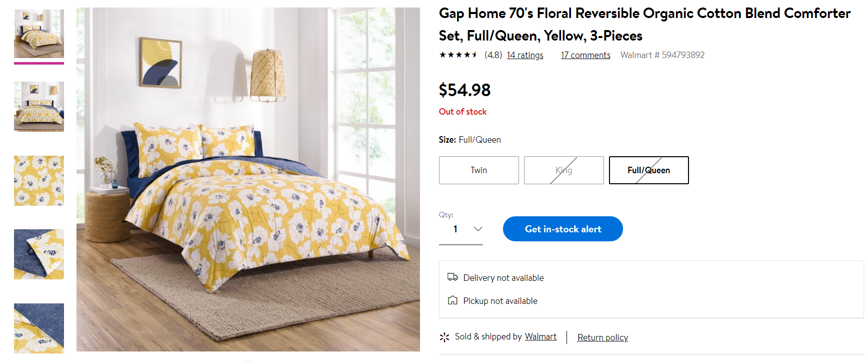
Task: Open the Walmart seller link
Action: (x=540, y=336)
